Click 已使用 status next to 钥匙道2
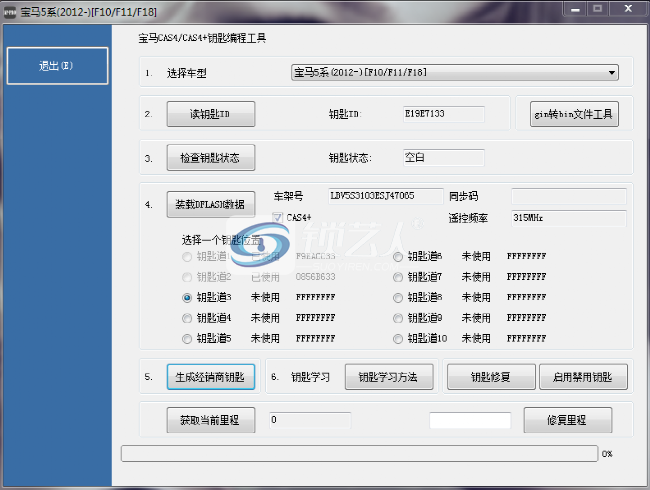 (265, 277)
